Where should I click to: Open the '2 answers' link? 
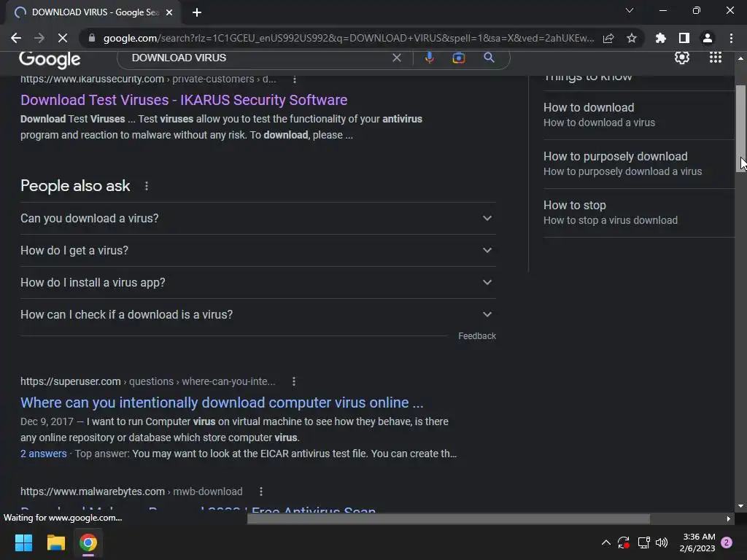point(43,454)
